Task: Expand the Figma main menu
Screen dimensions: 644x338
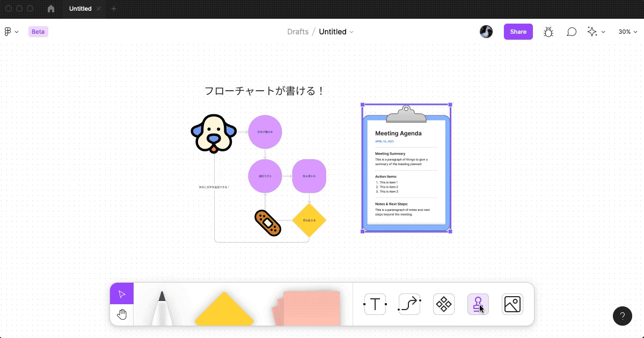Action: click(x=11, y=32)
